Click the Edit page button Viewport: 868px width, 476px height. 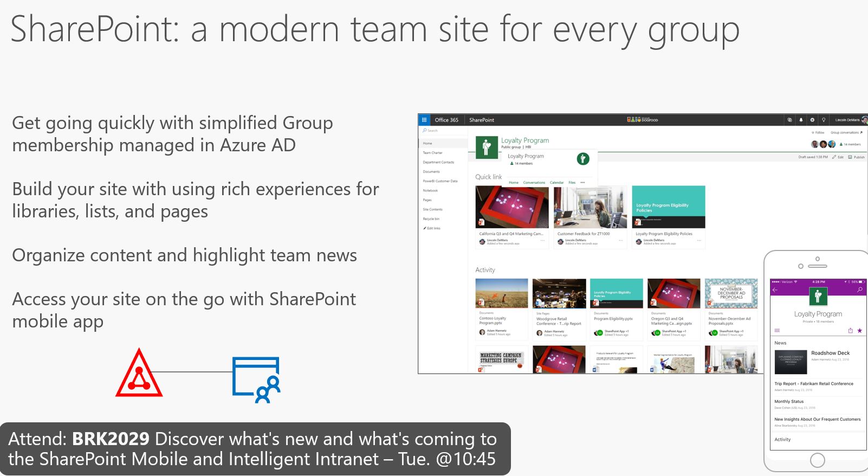click(838, 157)
